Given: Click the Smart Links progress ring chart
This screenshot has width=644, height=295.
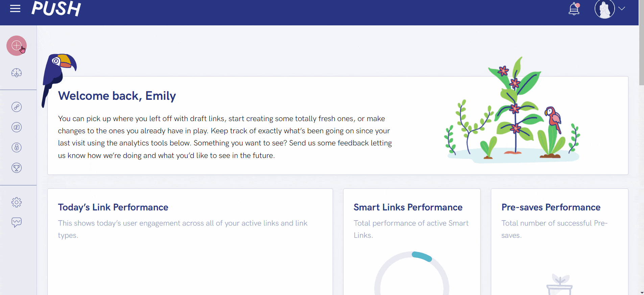Looking at the screenshot, I should pyautogui.click(x=412, y=273).
